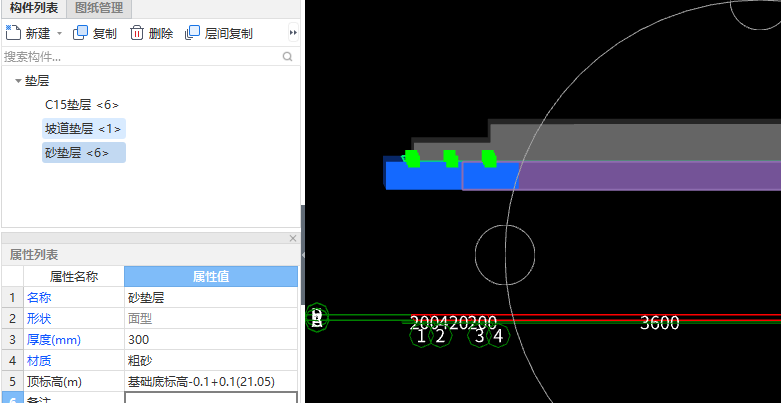
Task: Open the 新建 dropdown arrow
Action: [59, 34]
